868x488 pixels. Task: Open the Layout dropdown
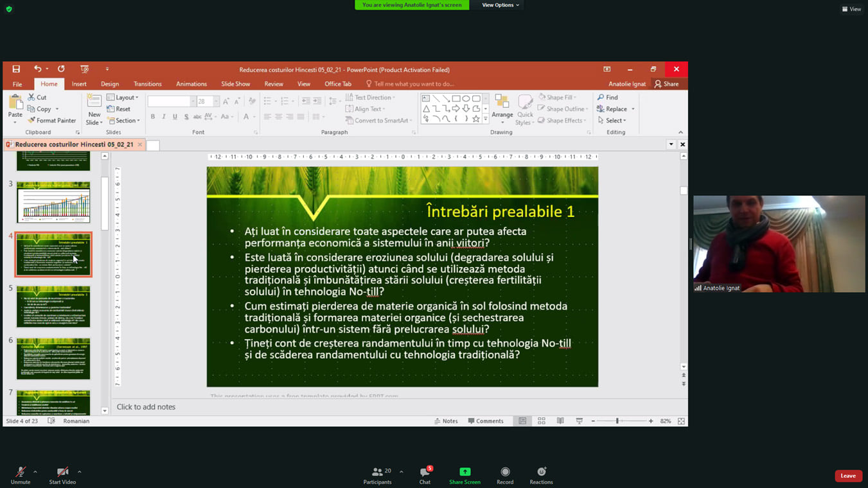[123, 98]
